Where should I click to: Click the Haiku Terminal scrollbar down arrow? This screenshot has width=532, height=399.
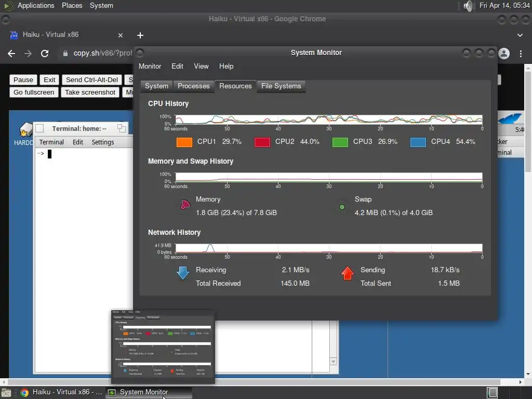pyautogui.click(x=333, y=362)
